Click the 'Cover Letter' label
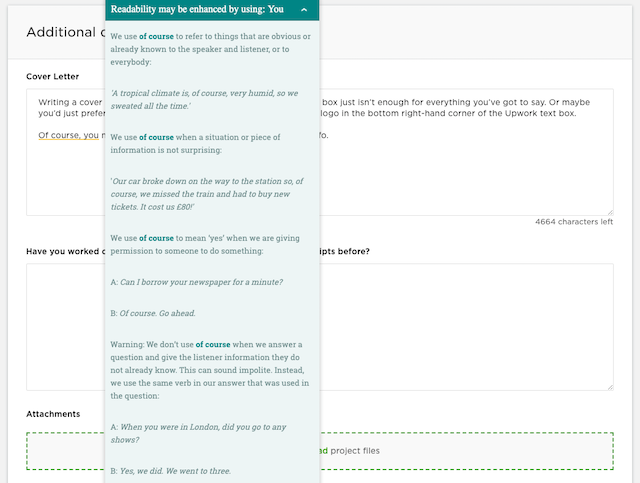The width and height of the screenshot is (640, 483). point(53,76)
